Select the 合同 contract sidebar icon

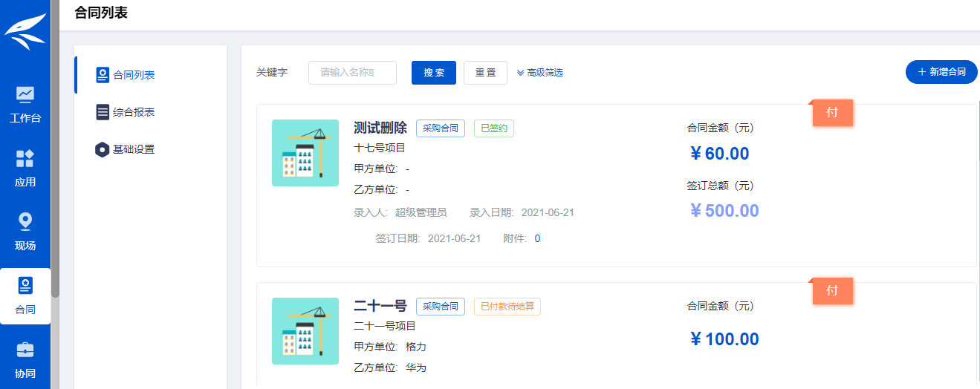[25, 287]
